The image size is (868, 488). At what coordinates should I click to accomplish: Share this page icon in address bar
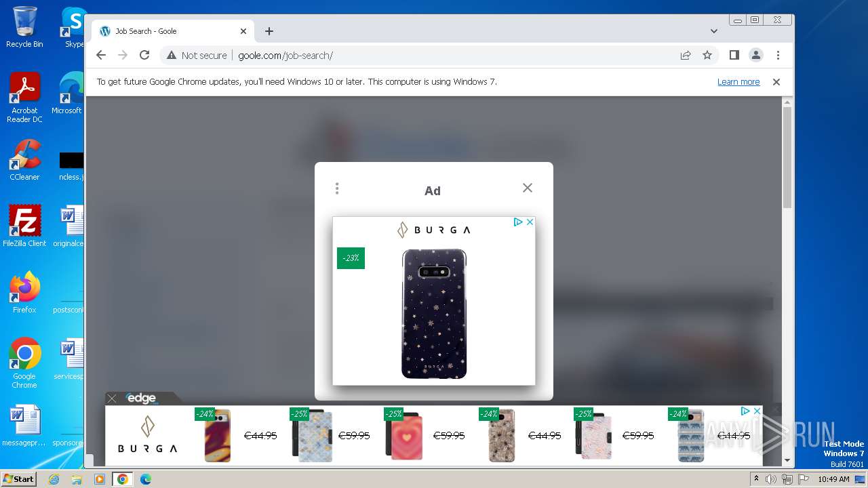[x=686, y=56]
